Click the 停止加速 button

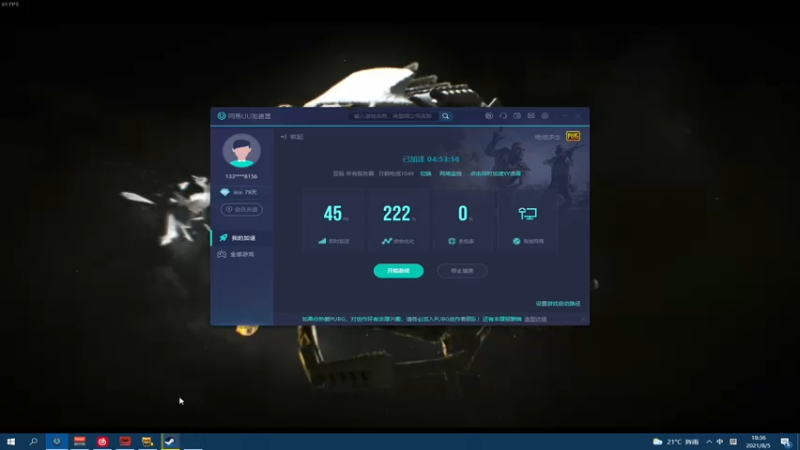[x=462, y=271]
